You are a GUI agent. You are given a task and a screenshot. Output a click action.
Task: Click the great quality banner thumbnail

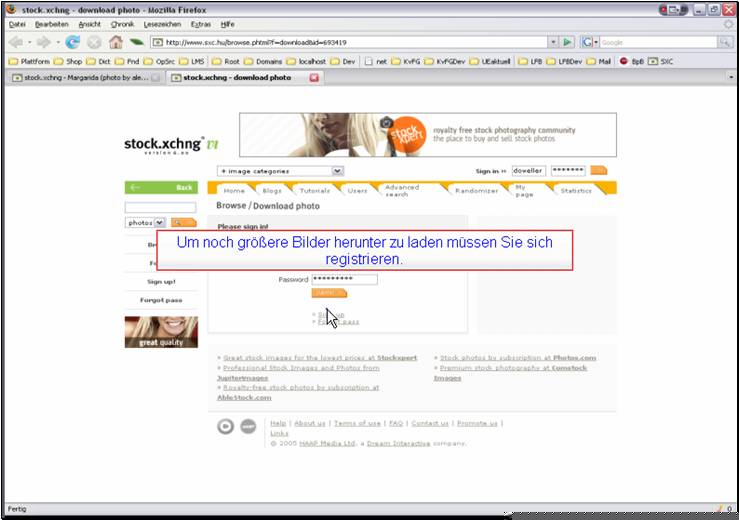[161, 332]
